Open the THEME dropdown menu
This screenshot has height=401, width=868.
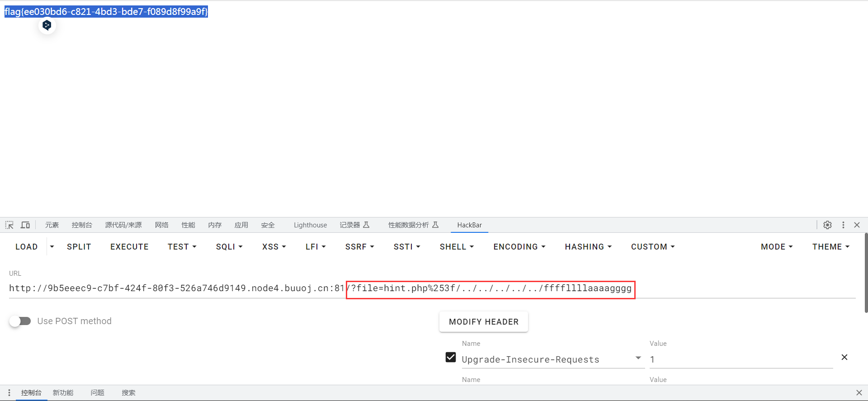(x=831, y=247)
